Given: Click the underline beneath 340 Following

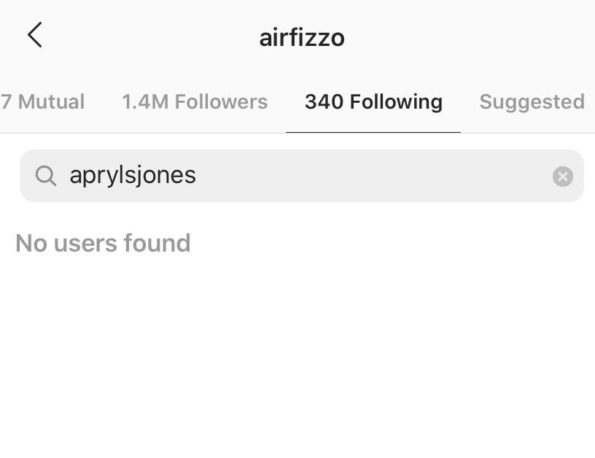Looking at the screenshot, I should click(373, 132).
